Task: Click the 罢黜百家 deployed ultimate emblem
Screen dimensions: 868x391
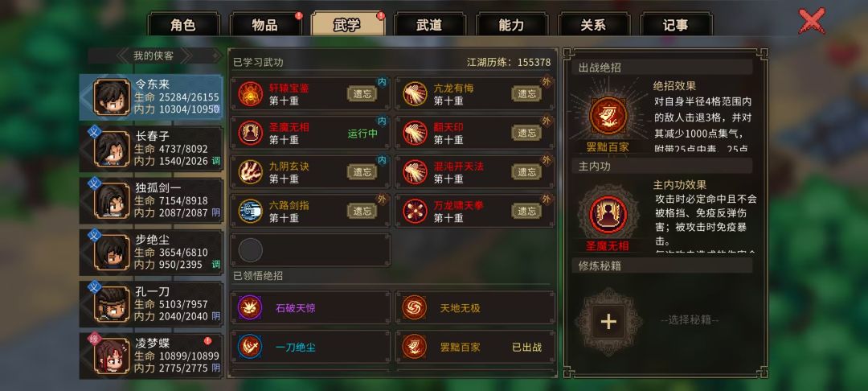Action: [x=608, y=116]
